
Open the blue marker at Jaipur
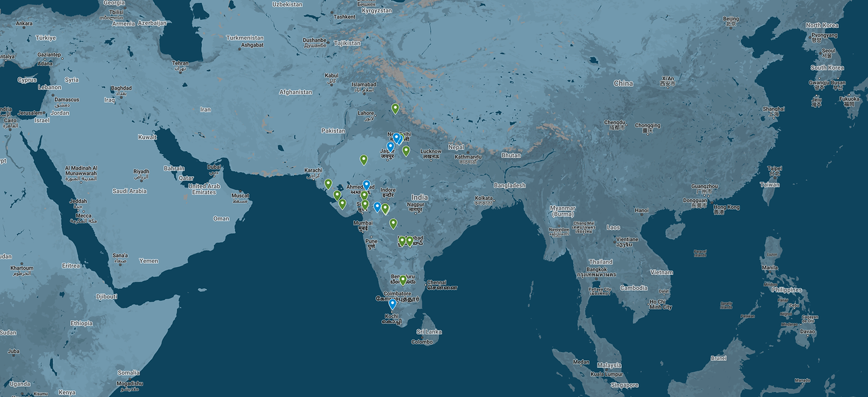click(390, 146)
